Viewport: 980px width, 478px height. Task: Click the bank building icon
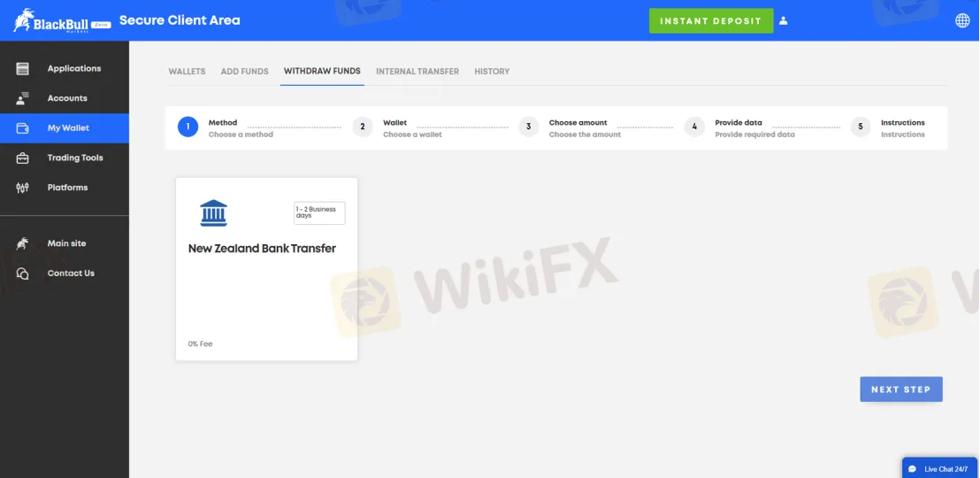[x=213, y=213]
